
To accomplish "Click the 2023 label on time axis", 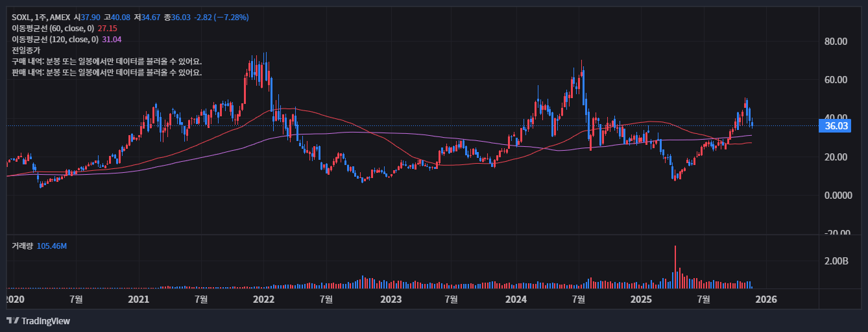I will pyautogui.click(x=391, y=300).
